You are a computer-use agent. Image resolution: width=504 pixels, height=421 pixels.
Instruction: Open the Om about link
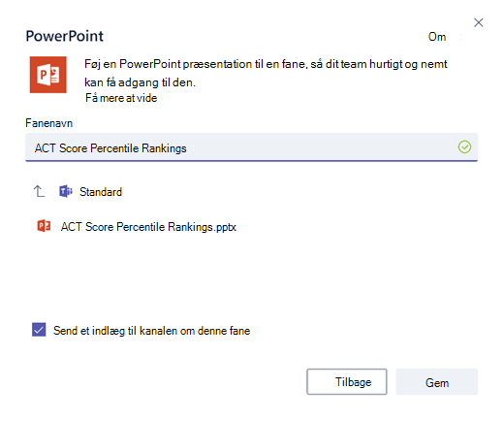[437, 37]
